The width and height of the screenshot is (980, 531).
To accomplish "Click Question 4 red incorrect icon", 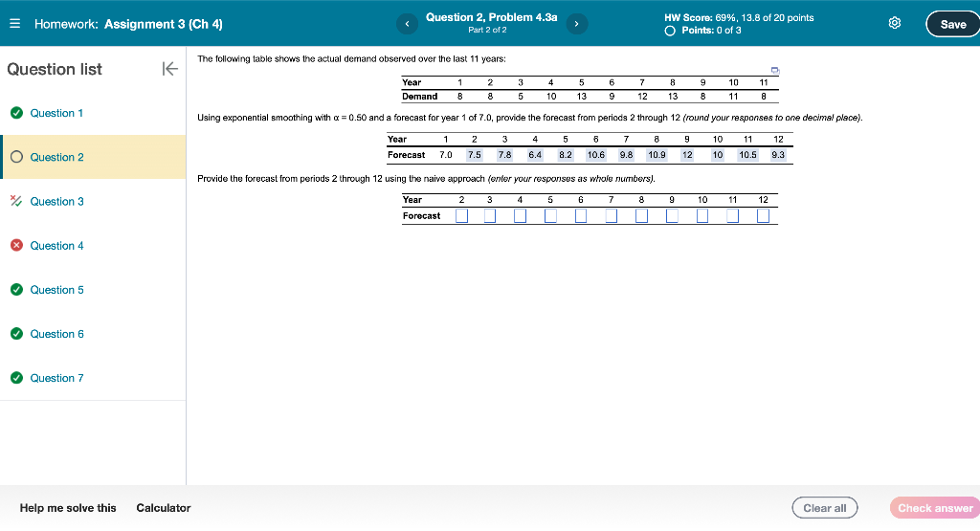I will click(x=17, y=246).
